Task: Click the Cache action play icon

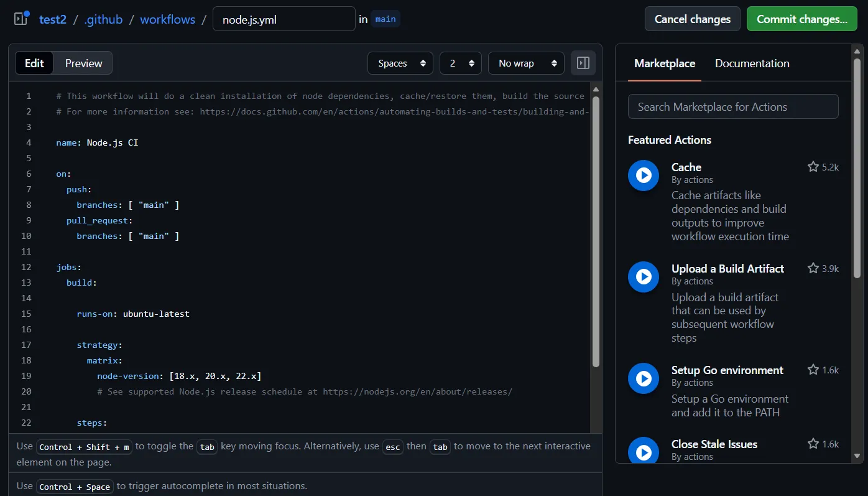Action: tap(644, 175)
